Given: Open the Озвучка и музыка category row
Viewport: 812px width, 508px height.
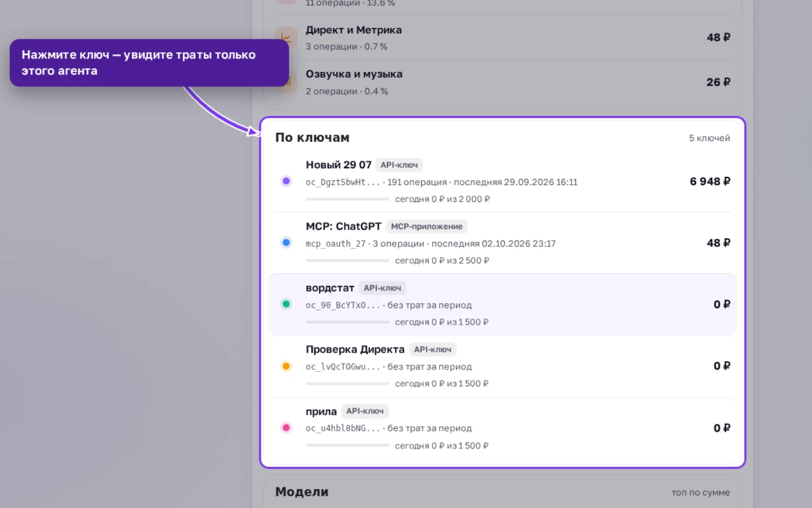Looking at the screenshot, I should pos(503,82).
